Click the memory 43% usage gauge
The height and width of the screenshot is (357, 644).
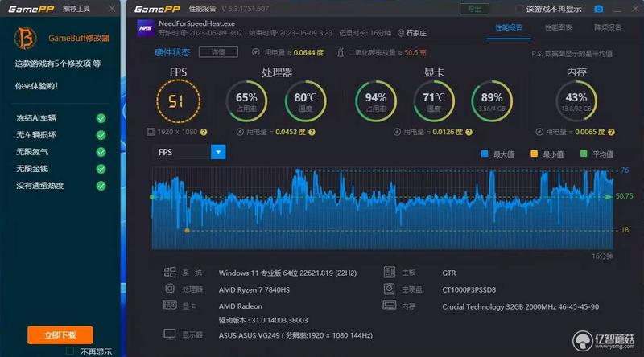(x=576, y=101)
